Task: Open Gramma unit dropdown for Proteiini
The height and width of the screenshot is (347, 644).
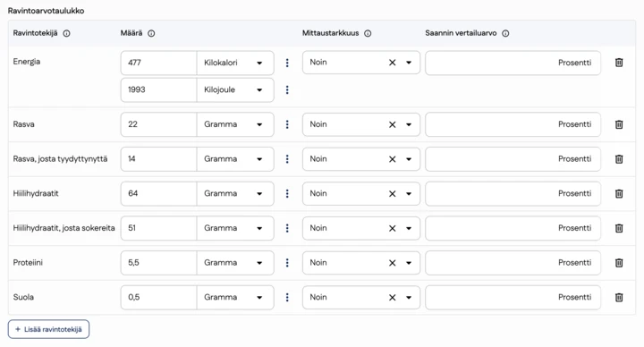Action: pyautogui.click(x=235, y=263)
